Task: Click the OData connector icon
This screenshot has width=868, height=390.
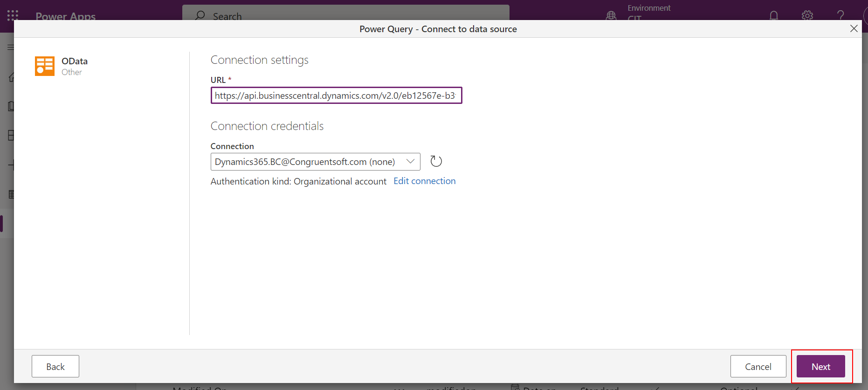Action: point(45,66)
